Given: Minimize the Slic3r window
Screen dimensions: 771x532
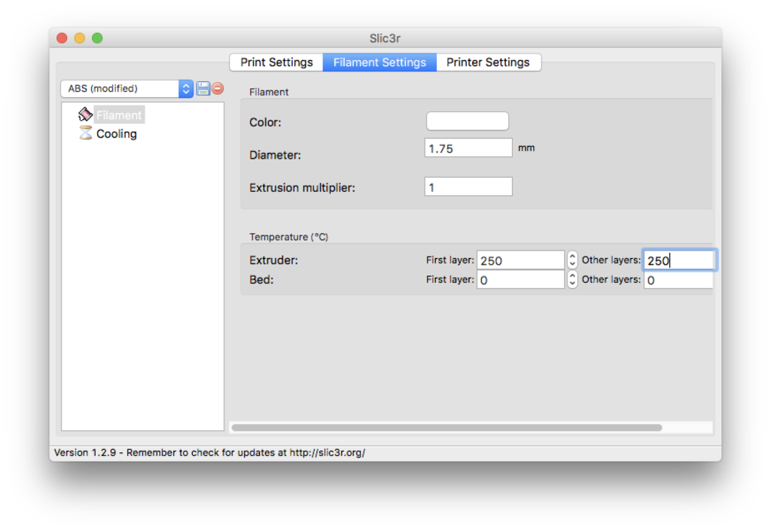Looking at the screenshot, I should [80, 38].
